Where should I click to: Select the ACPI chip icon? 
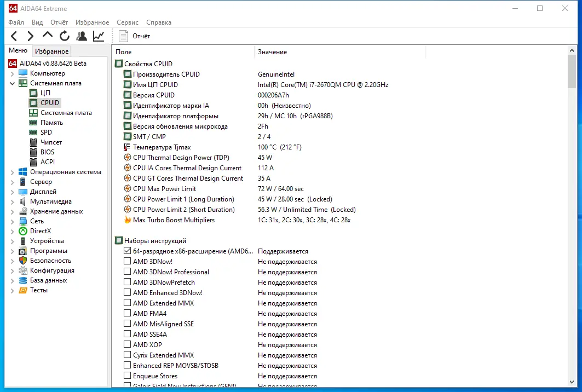point(33,162)
